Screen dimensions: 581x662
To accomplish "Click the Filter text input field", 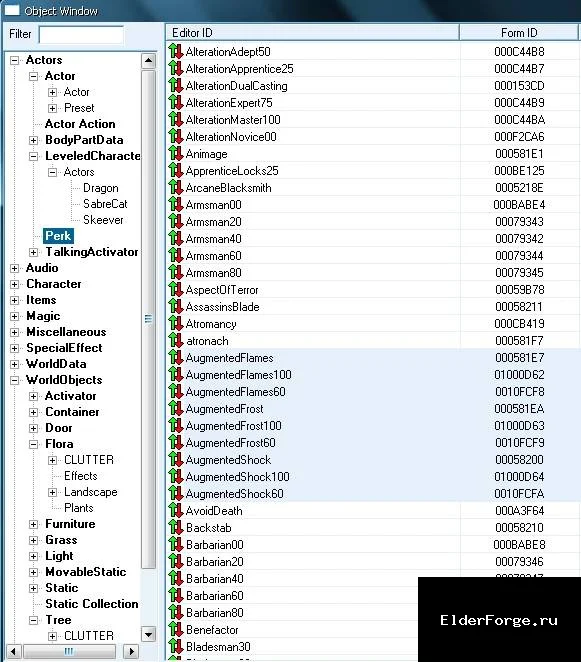I will [x=81, y=34].
